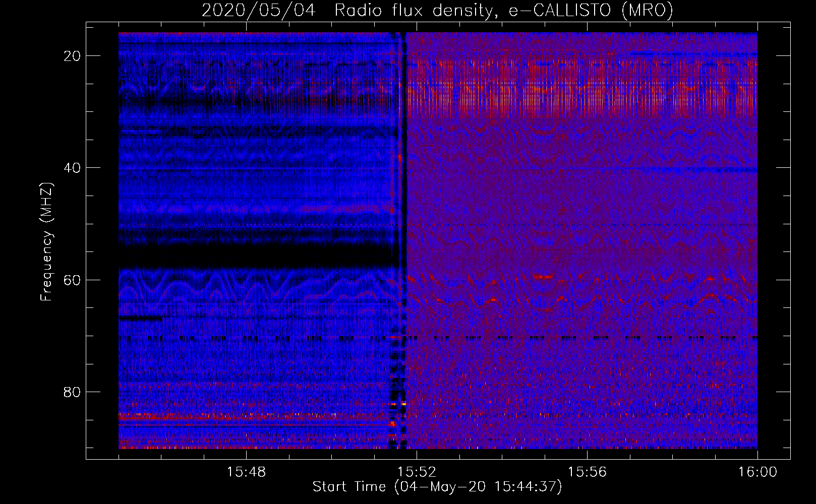Click the frequency tick label 20
This screenshot has width=816, height=504.
pyautogui.click(x=73, y=56)
